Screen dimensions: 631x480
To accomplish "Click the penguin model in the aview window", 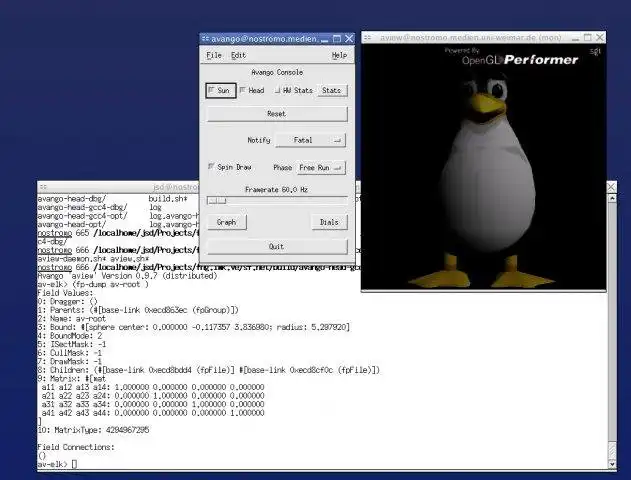I will pos(486,181).
